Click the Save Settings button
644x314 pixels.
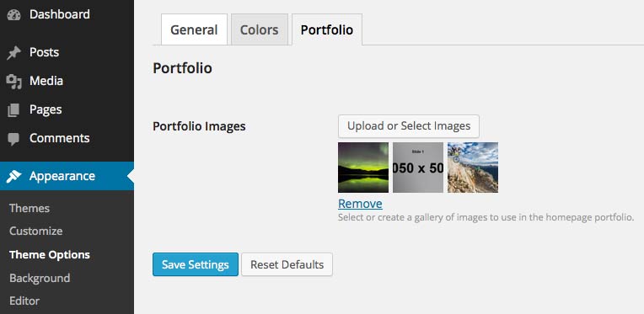tap(196, 264)
